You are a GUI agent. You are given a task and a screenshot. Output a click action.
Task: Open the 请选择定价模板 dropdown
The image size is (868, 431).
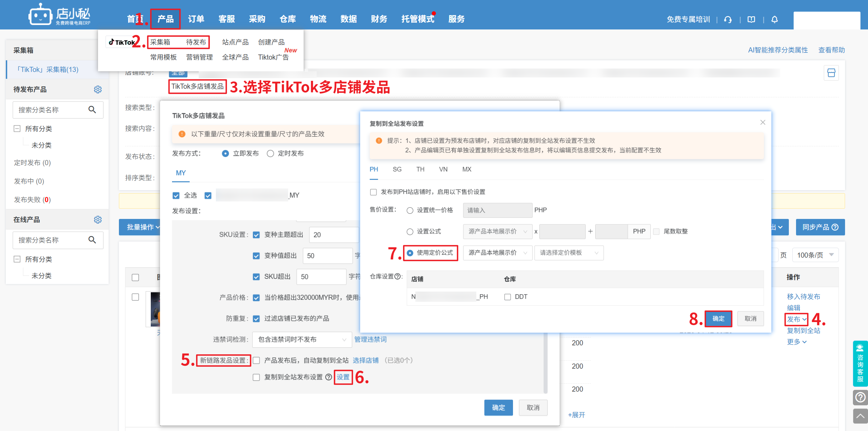(569, 253)
